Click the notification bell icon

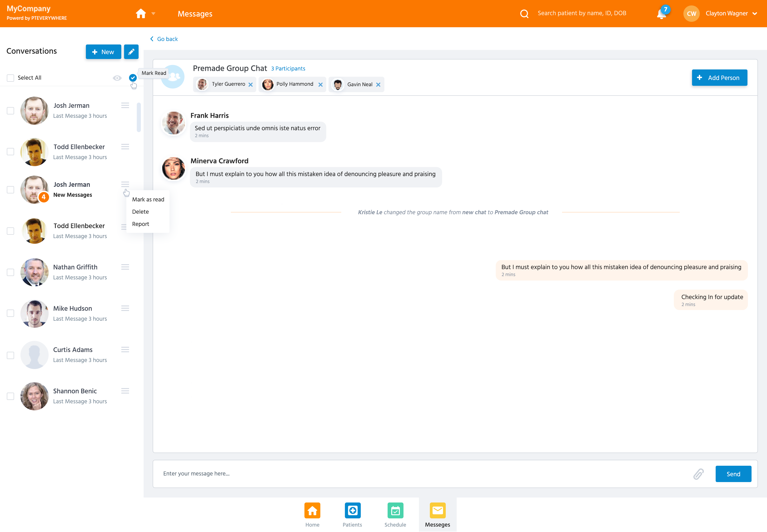click(661, 14)
